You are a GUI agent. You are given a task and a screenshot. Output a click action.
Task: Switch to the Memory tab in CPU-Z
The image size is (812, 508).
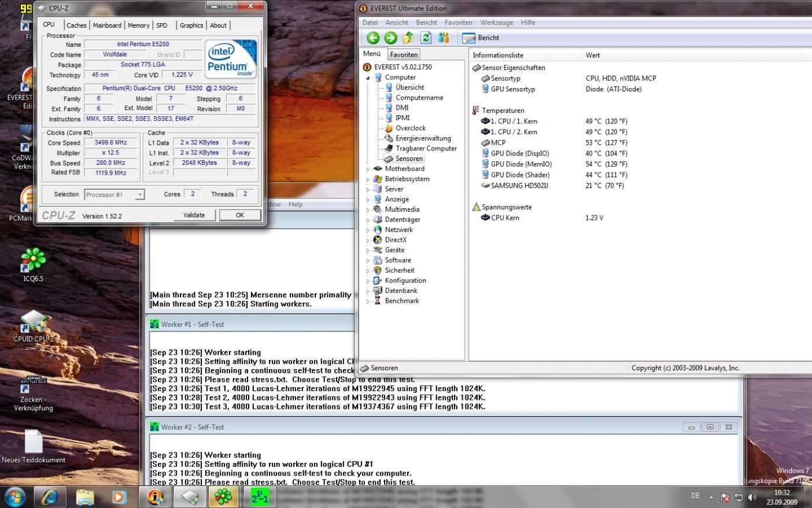139,25
